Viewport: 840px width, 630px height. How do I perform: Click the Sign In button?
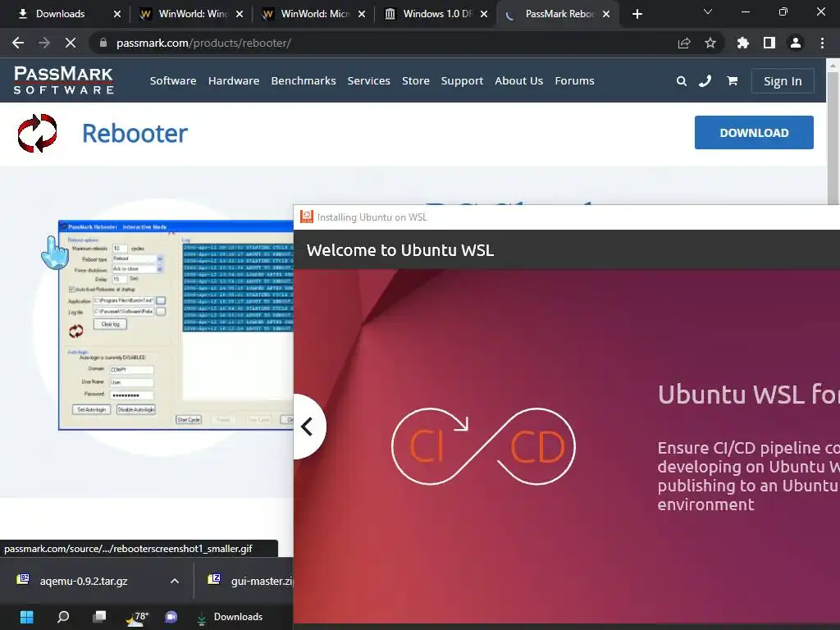tap(783, 81)
